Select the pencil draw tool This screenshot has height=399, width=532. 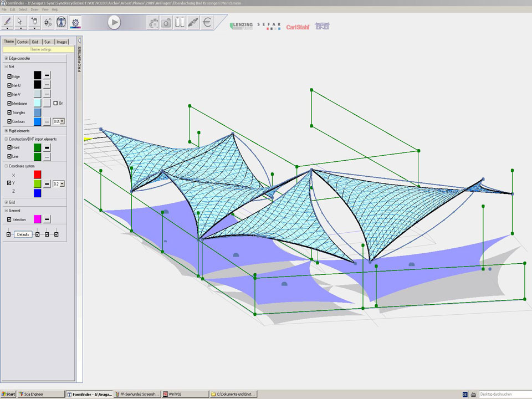tap(7, 22)
